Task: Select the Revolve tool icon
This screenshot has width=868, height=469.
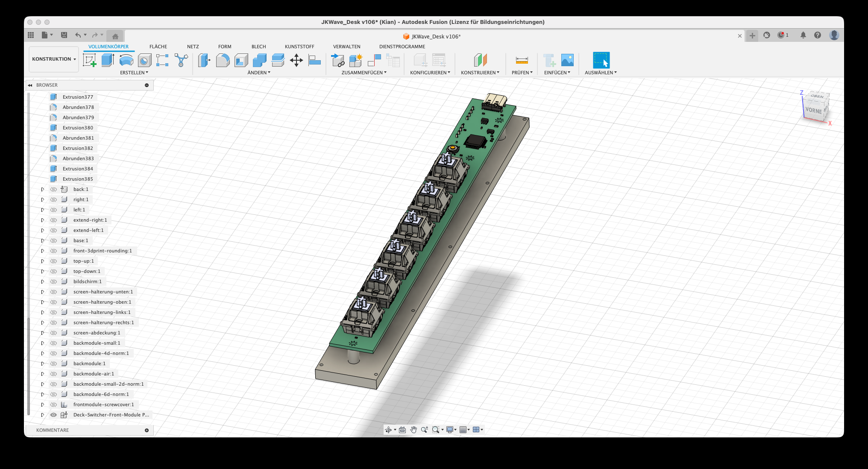Action: (126, 60)
